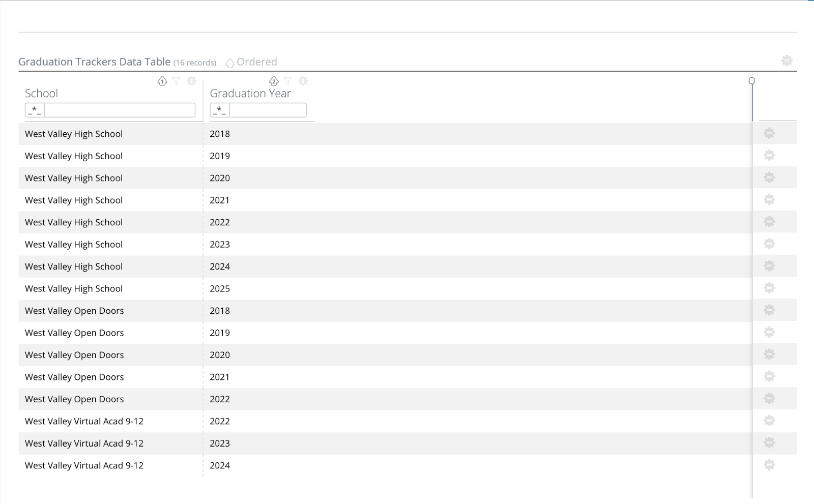Viewport: 814px width, 504px height.
Task: Open row actions gear for West Valley Open Doors 2020
Action: click(x=769, y=354)
